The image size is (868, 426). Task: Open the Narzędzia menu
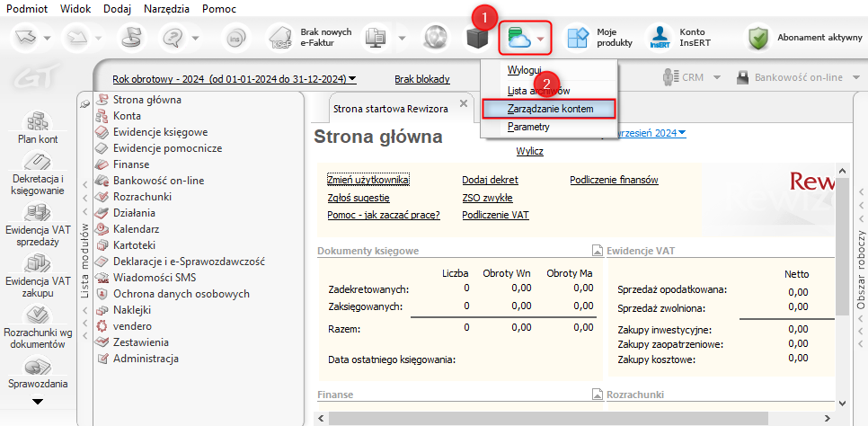[x=166, y=9]
